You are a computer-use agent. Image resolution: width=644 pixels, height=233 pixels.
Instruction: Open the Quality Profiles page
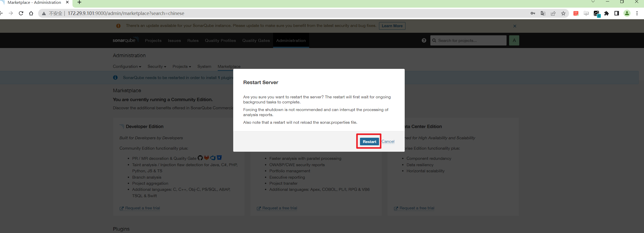pos(220,40)
